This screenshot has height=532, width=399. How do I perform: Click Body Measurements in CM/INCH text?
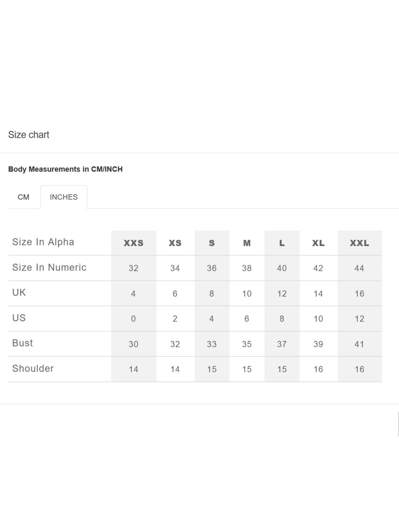(x=65, y=169)
